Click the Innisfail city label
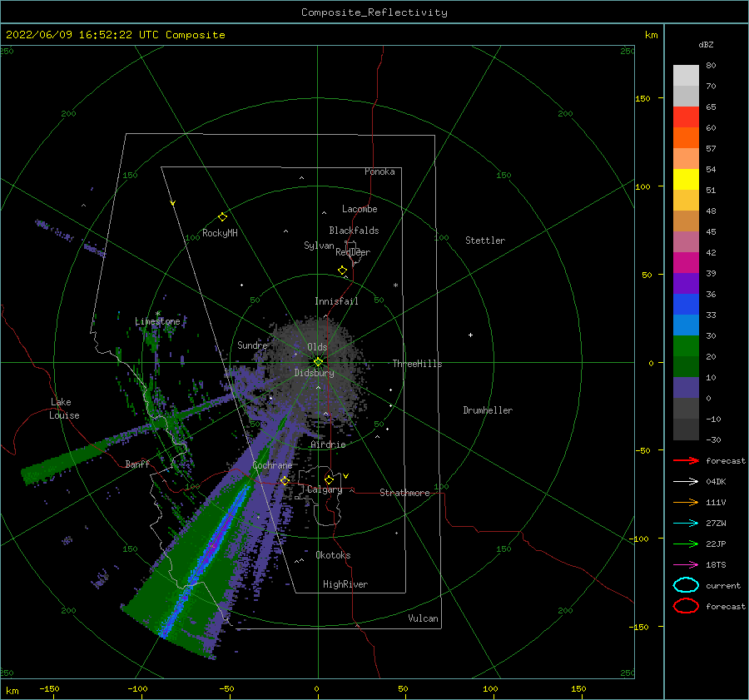Screen dimensions: 749x700 pos(336,301)
